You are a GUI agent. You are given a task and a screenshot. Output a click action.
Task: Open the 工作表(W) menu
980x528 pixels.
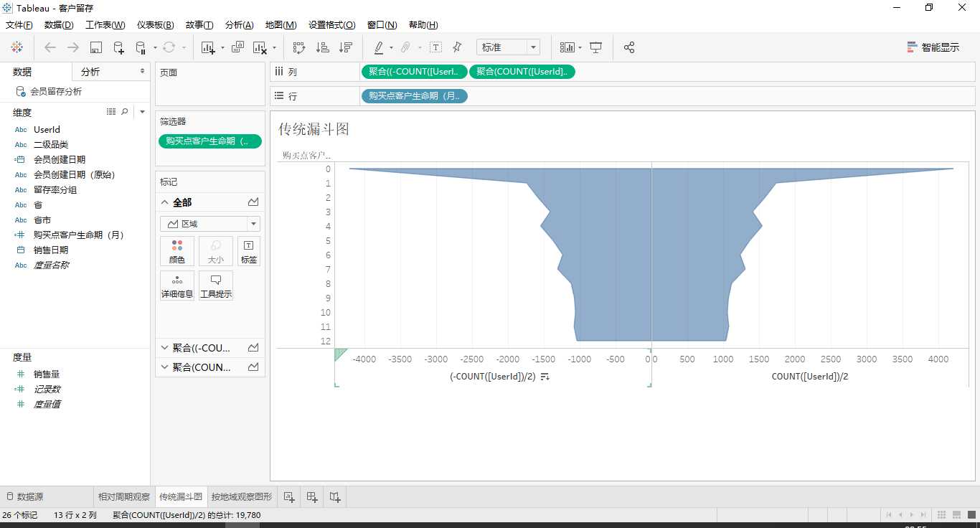point(105,25)
